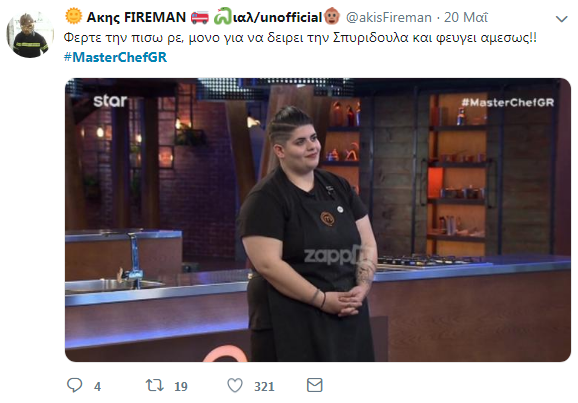Click the monkey emoji after unofficial
The width and height of the screenshot is (578, 403).
click(332, 17)
